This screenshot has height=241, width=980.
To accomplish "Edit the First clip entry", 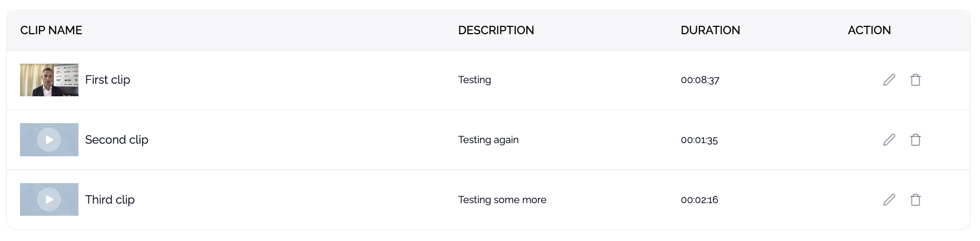I will 889,80.
